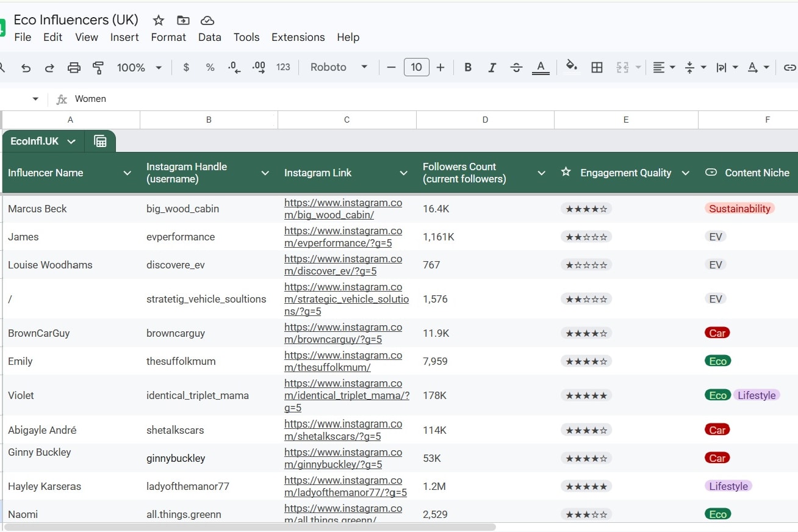This screenshot has height=532, width=798.
Task: Open the name box dropdown arrow
Action: click(x=35, y=99)
